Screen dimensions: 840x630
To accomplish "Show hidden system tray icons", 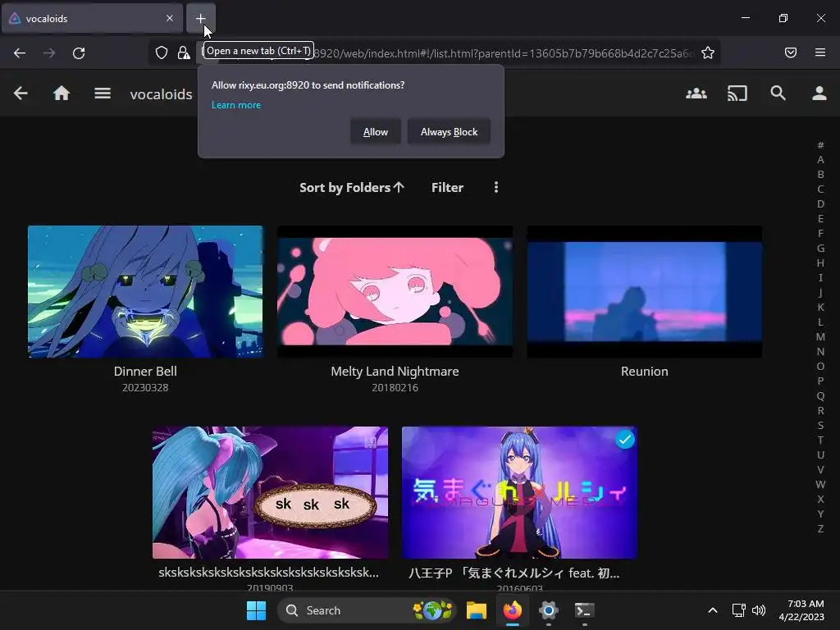I will coord(713,610).
